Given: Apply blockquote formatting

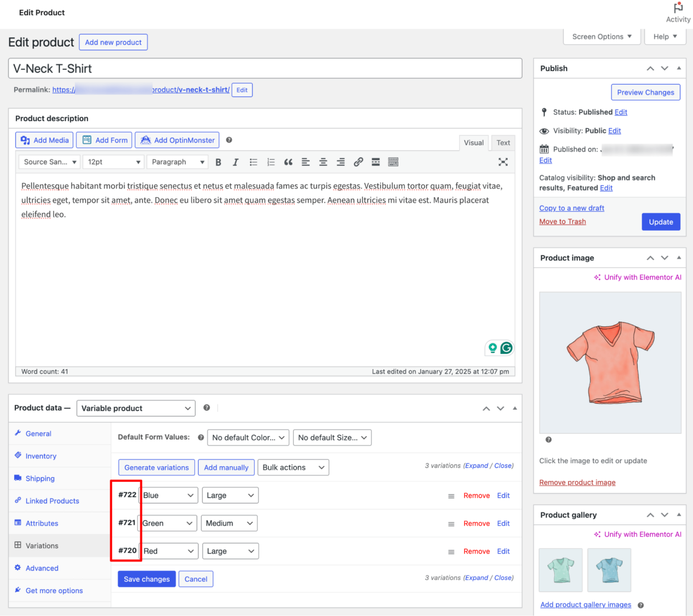Looking at the screenshot, I should (x=288, y=162).
